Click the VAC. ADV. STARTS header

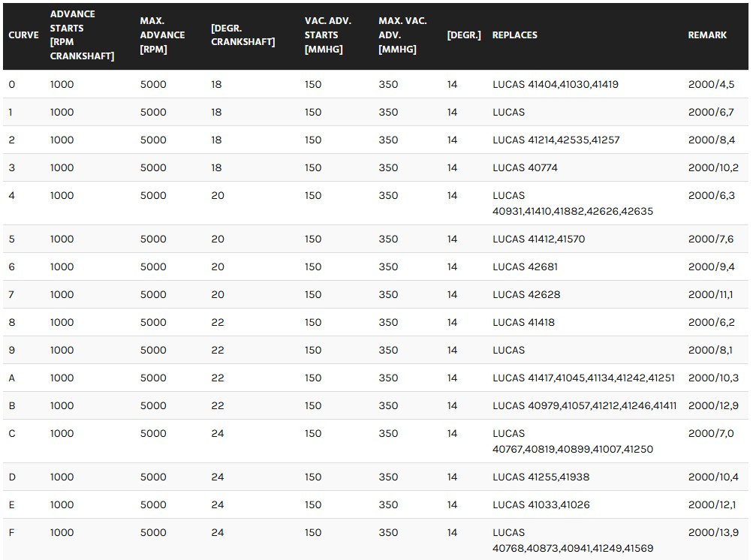click(x=327, y=35)
